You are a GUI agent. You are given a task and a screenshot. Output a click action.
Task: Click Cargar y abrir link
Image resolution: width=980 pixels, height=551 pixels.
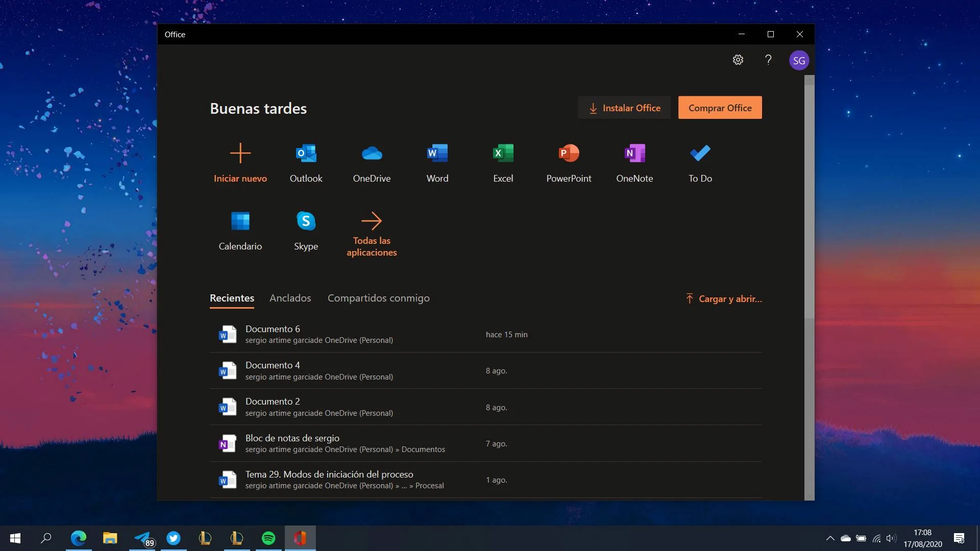click(724, 299)
